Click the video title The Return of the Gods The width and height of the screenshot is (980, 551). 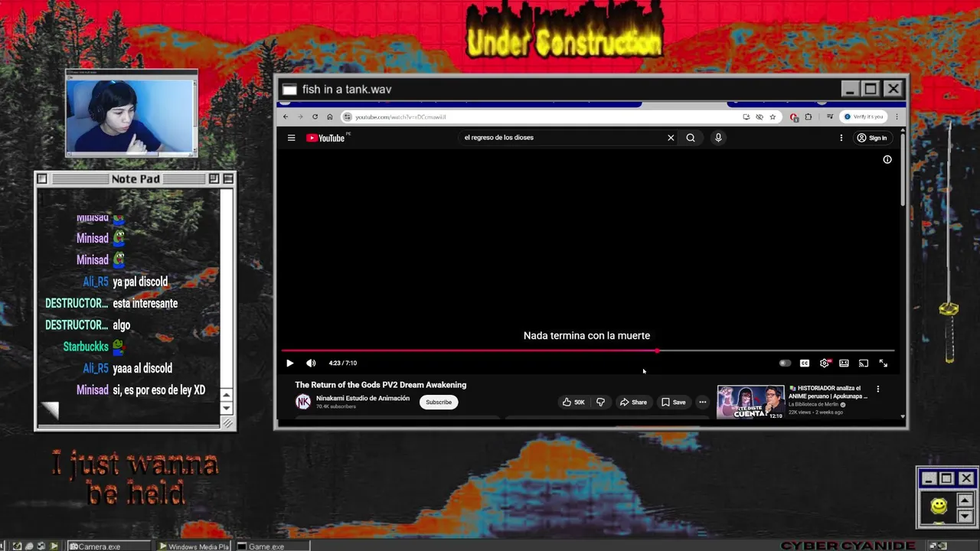pyautogui.click(x=381, y=385)
